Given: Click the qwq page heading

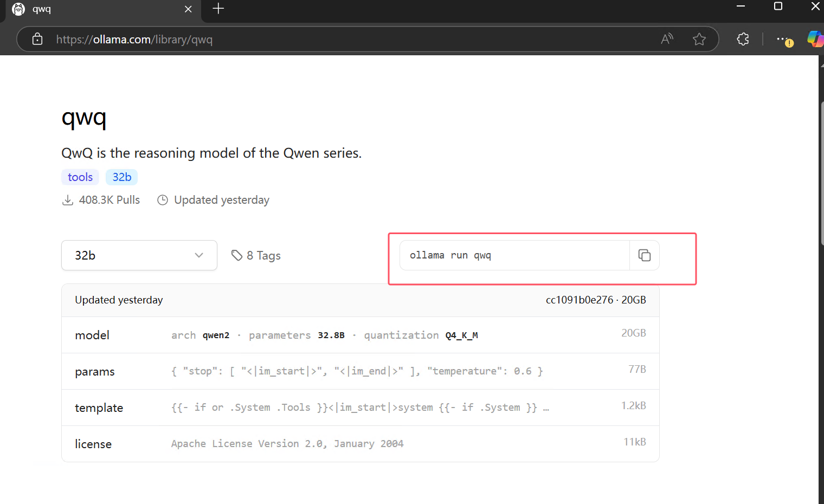Looking at the screenshot, I should [84, 118].
